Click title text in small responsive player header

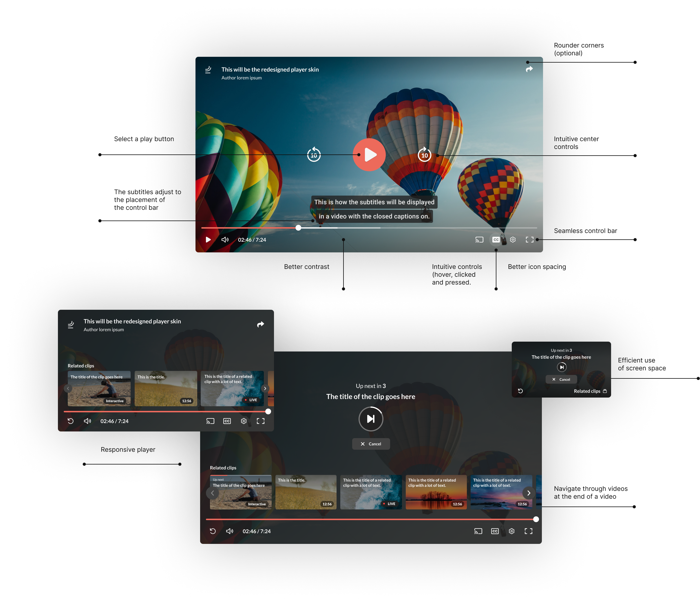(x=132, y=321)
